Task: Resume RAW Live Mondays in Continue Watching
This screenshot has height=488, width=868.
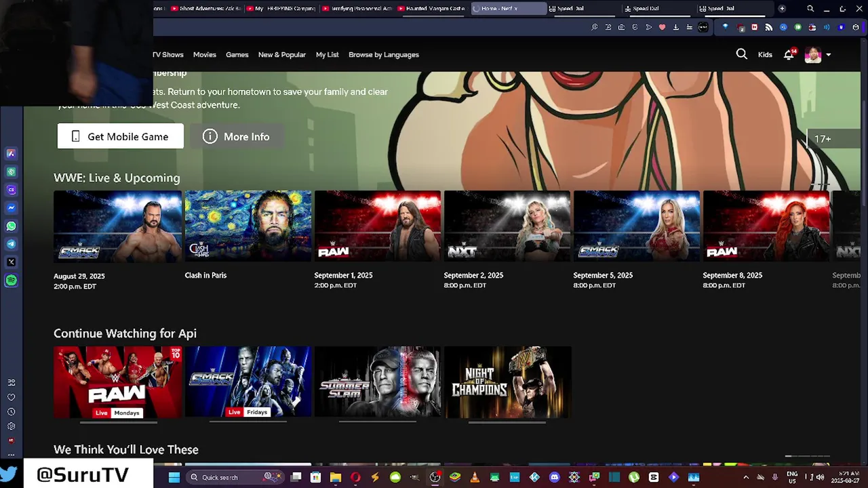Action: pos(117,382)
